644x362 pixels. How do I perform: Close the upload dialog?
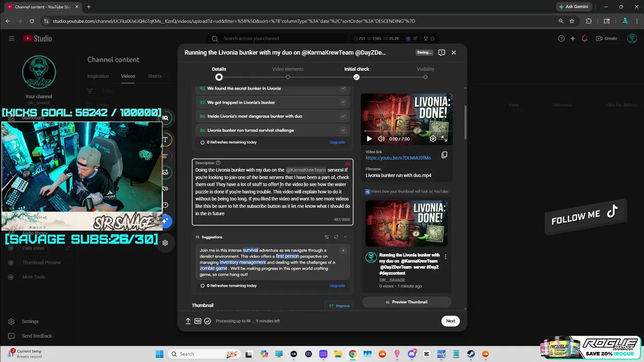pos(453,52)
